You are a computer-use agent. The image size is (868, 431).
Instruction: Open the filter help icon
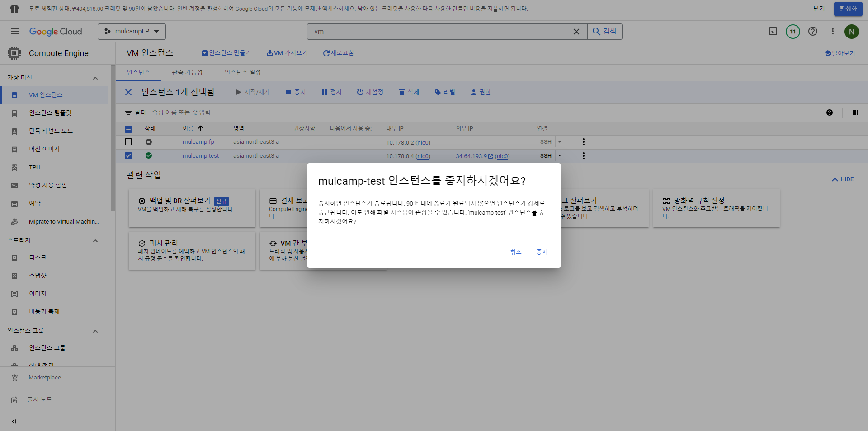click(830, 112)
